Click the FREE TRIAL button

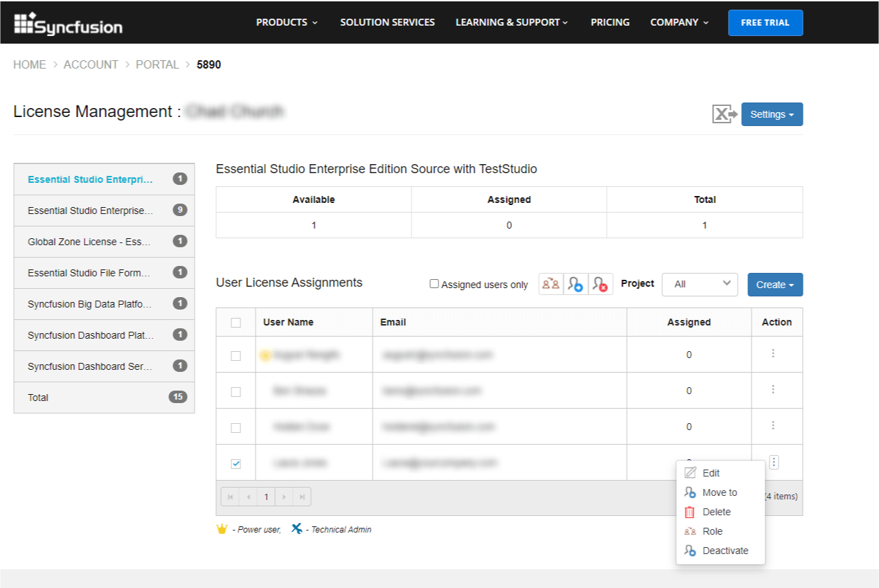[765, 22]
